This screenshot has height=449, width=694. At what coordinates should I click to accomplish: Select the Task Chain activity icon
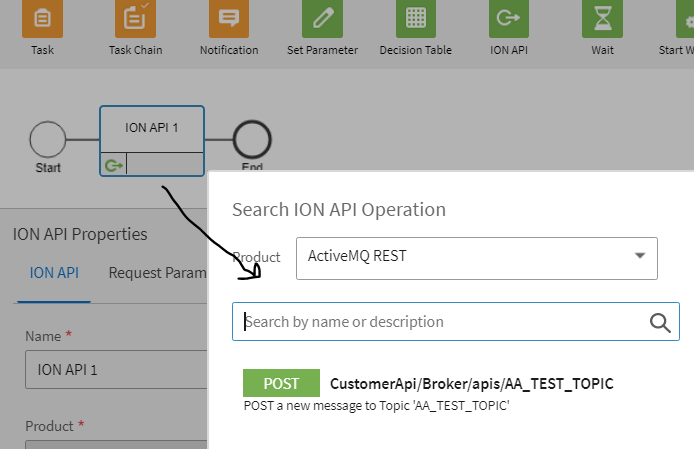point(135,18)
